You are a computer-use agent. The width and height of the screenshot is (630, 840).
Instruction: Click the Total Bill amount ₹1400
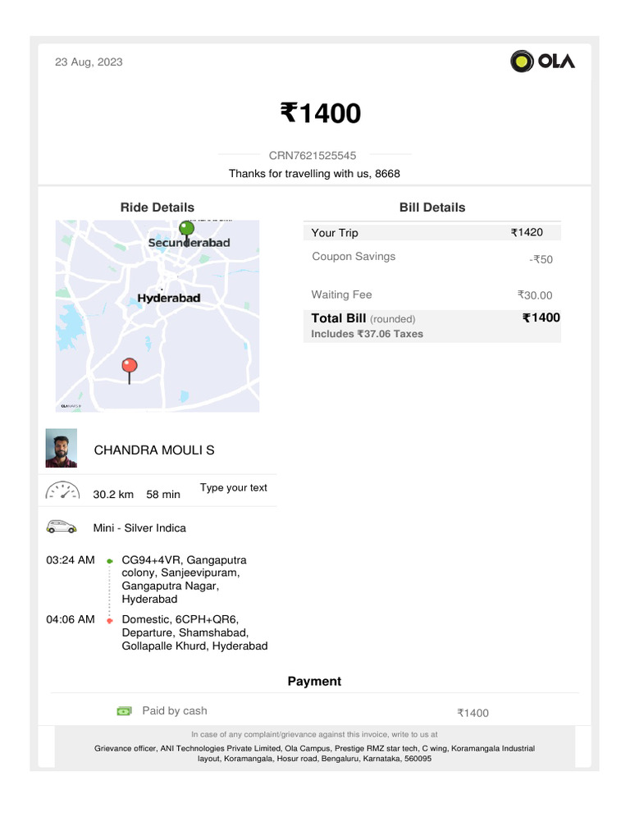(x=541, y=317)
